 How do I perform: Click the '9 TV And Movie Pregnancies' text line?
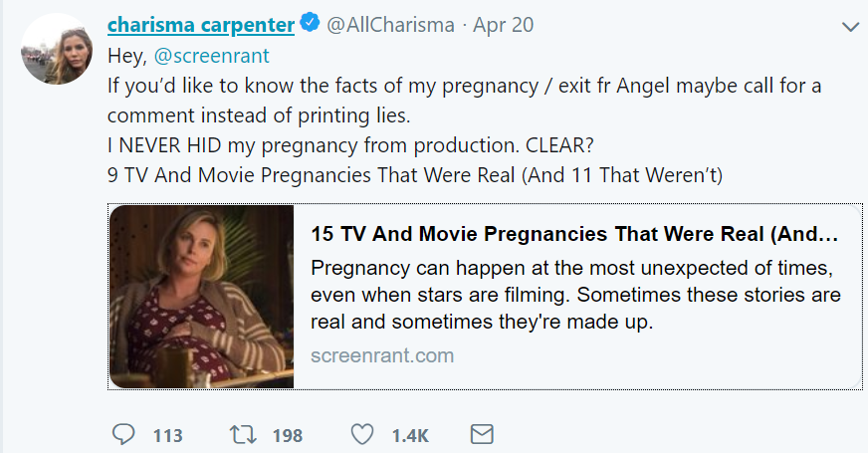pos(414,175)
